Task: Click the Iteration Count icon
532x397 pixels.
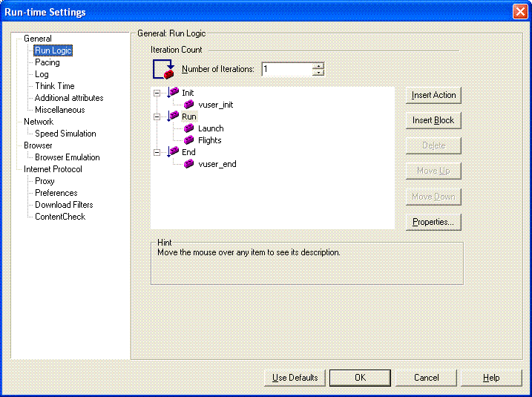Action: tap(162, 69)
